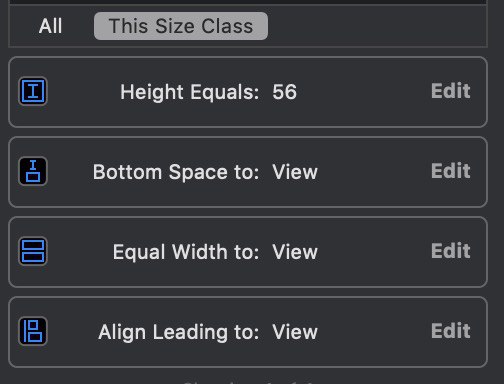Edit the Equal Width to View constraint
Image resolution: width=504 pixels, height=384 pixels.
(451, 251)
